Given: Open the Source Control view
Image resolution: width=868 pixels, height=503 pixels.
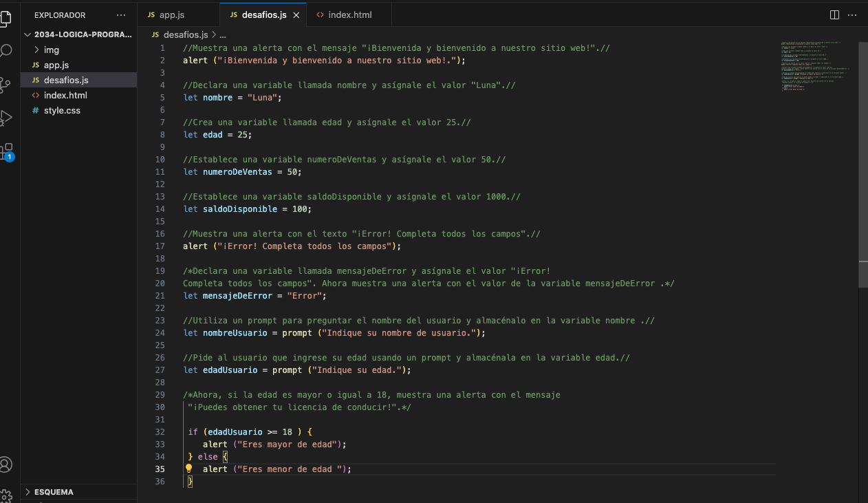Looking at the screenshot, I should 6,85.
